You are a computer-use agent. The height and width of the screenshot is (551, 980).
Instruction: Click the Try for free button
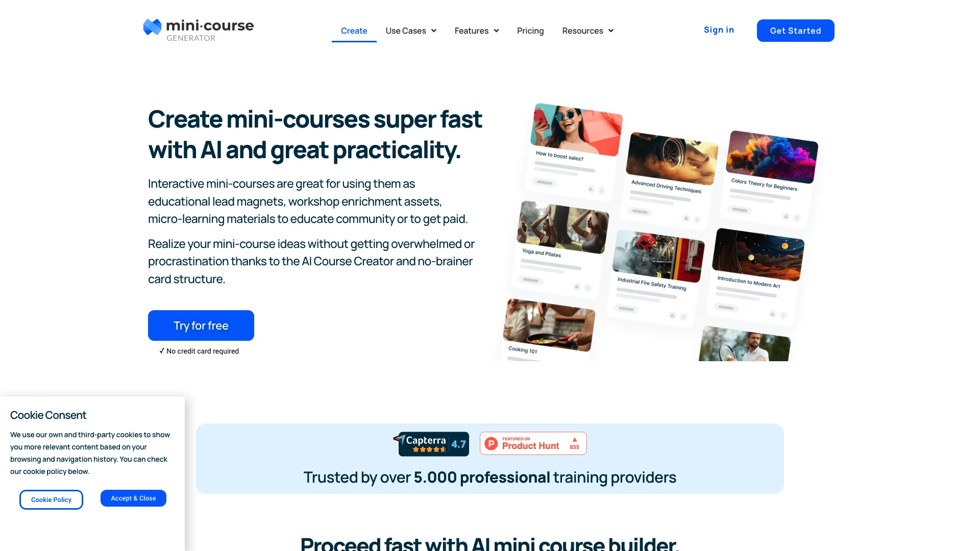tap(201, 325)
